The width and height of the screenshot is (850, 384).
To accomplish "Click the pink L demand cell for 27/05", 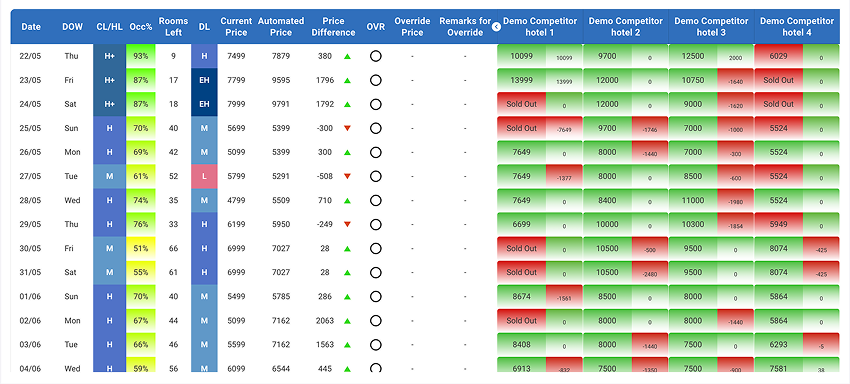I will tap(204, 176).
